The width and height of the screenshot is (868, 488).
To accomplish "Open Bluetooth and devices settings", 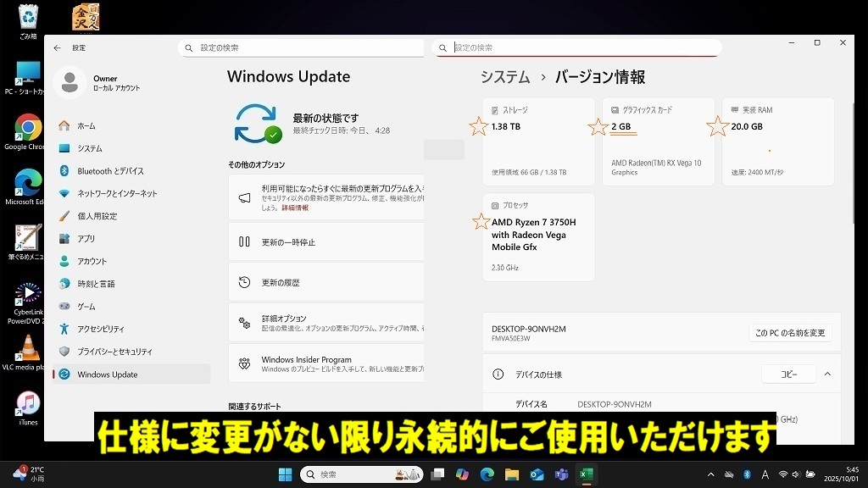I will (x=110, y=171).
